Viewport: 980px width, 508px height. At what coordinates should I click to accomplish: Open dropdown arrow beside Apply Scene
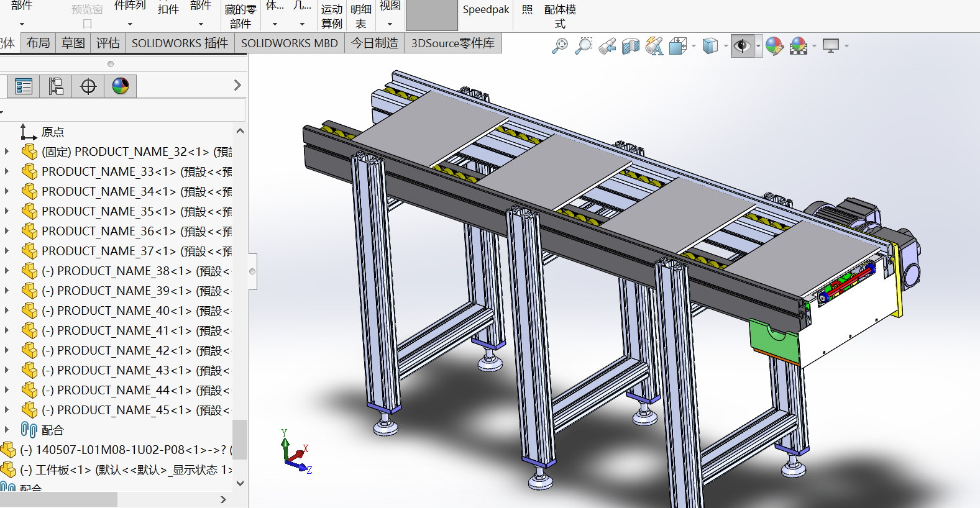pos(813,46)
